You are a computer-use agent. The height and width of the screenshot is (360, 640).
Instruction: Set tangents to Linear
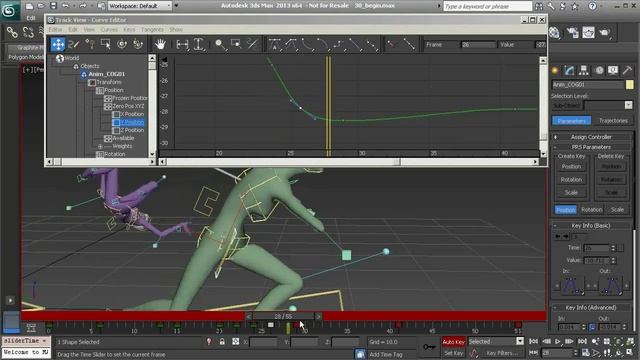[x=356, y=44]
